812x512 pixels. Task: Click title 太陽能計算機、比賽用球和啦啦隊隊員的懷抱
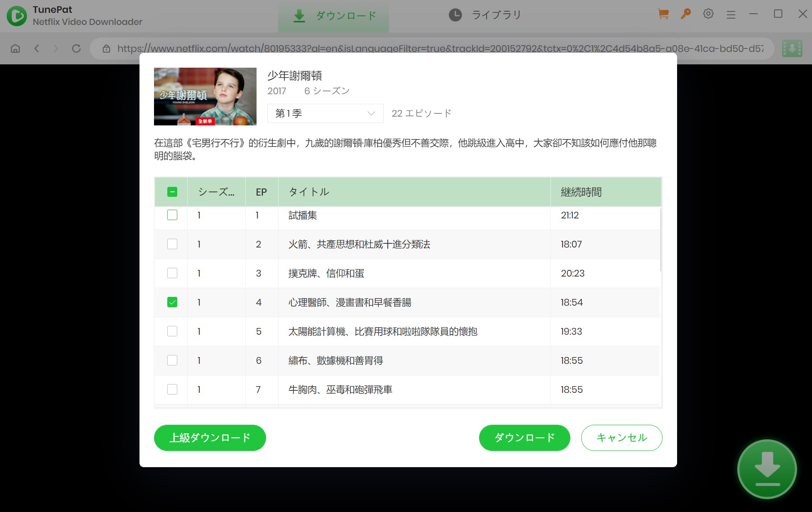(383, 331)
